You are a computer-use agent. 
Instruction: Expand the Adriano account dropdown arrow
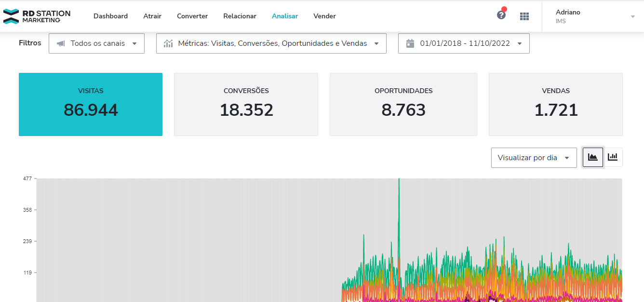click(x=633, y=16)
